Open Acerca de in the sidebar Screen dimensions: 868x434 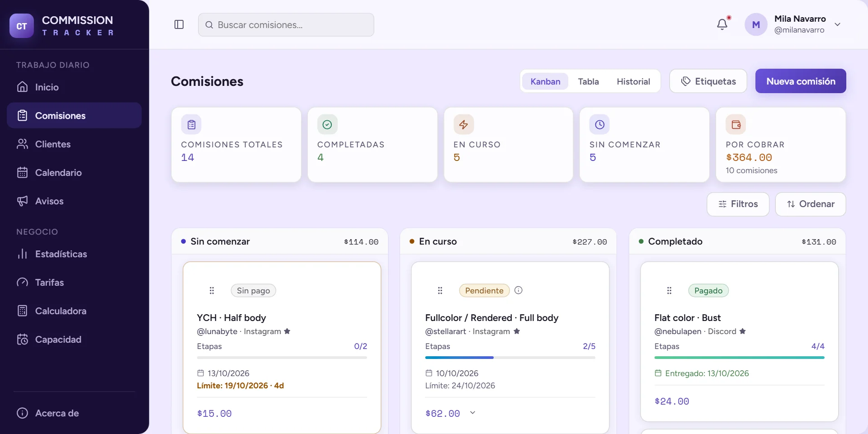(74, 413)
